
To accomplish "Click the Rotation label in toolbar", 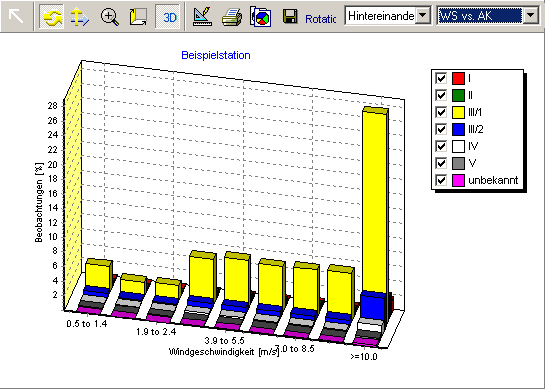I will tap(320, 19).
